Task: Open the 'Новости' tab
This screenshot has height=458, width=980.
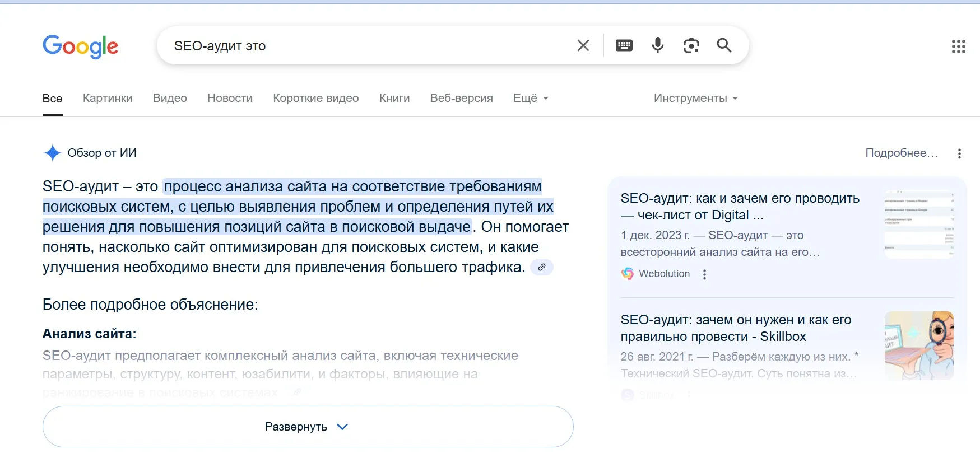Action: tap(230, 98)
